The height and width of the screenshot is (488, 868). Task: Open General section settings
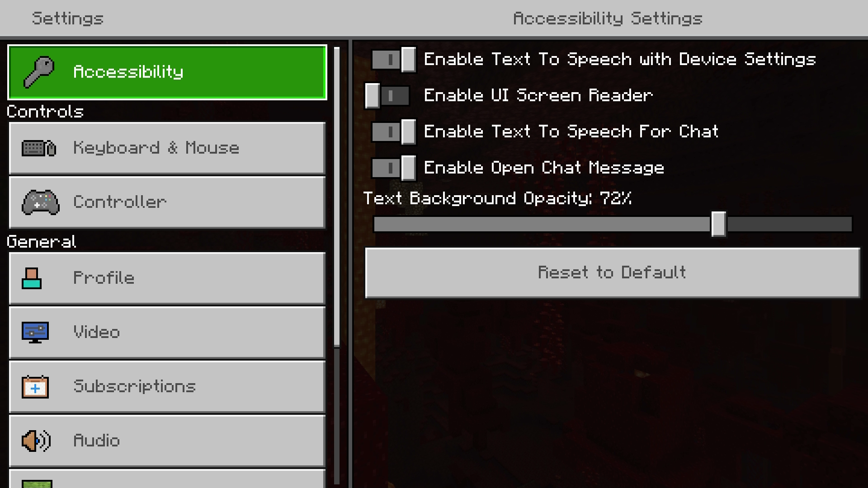41,241
